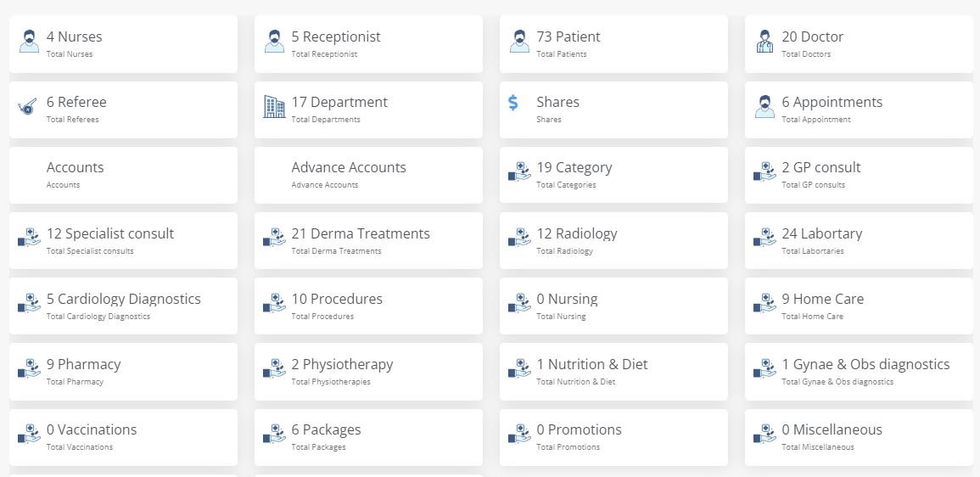This screenshot has height=477, width=980.
Task: Click the doctor icon with stethoscope
Action: click(x=764, y=42)
